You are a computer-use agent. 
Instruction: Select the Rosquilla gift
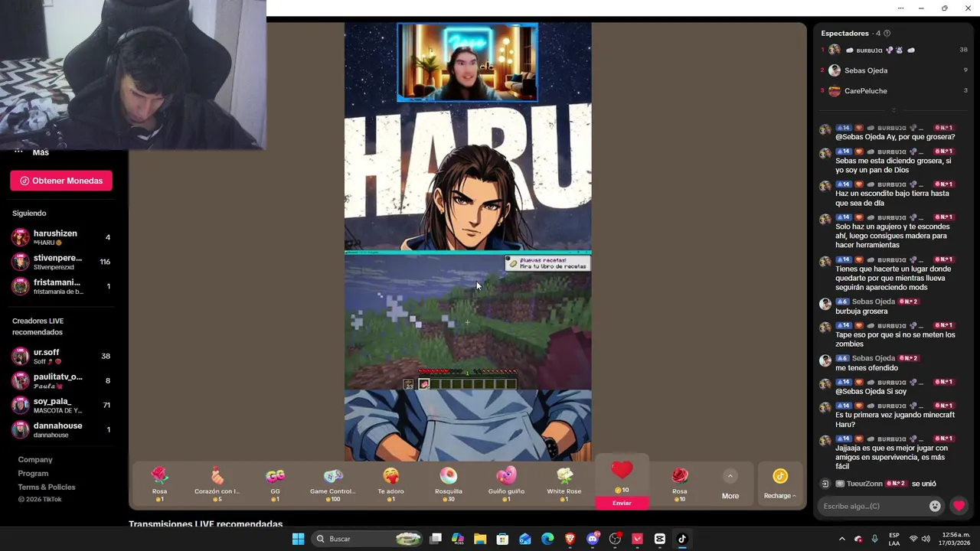tap(449, 484)
